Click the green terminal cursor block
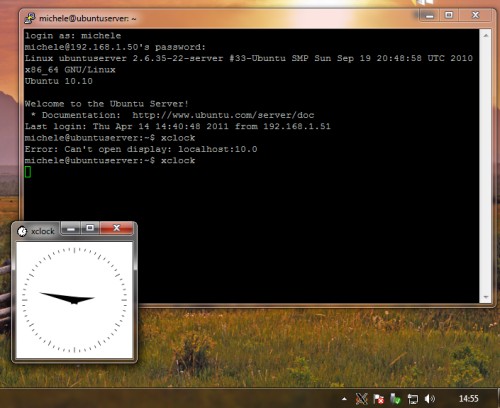Screen dimensions: 500x408 click(28, 172)
